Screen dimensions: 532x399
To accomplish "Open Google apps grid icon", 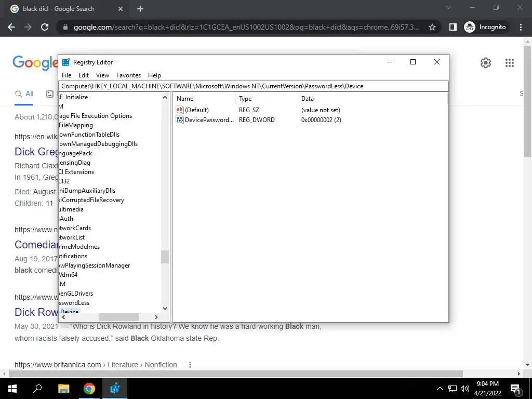I will (x=509, y=63).
